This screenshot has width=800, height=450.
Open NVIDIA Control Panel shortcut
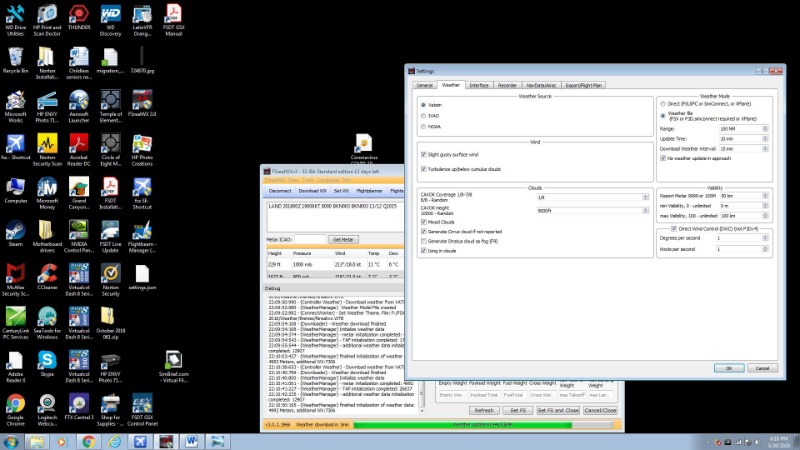[x=79, y=237]
